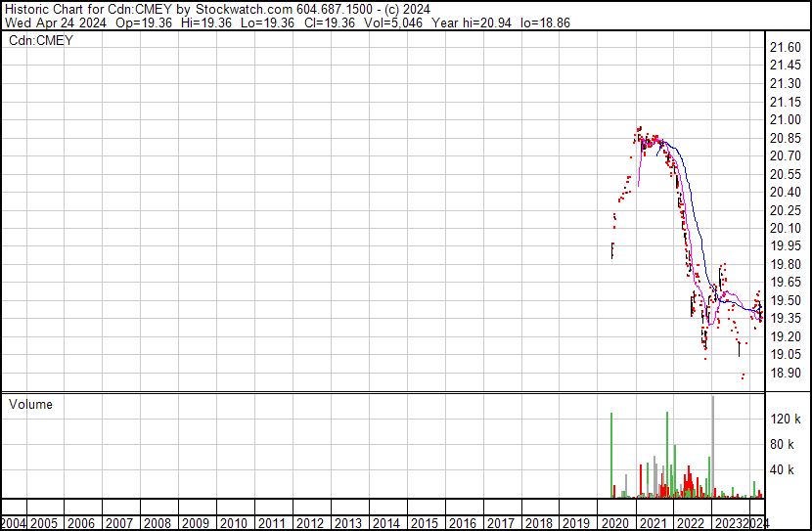The width and height of the screenshot is (812, 531).
Task: Click the 40 k volume axis label
Action: pos(782,469)
